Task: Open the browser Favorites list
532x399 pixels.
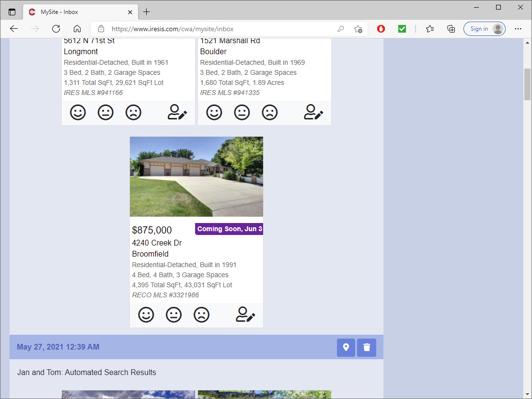Action: coord(430,29)
